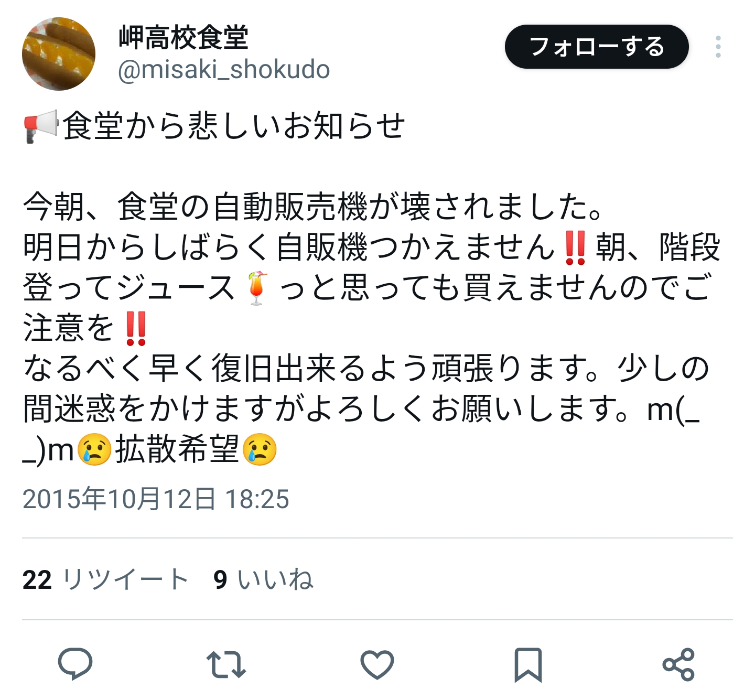Viewport: 755px width, 700px height.
Task: Click the crying emoji after 拡散希望
Action: (260, 450)
